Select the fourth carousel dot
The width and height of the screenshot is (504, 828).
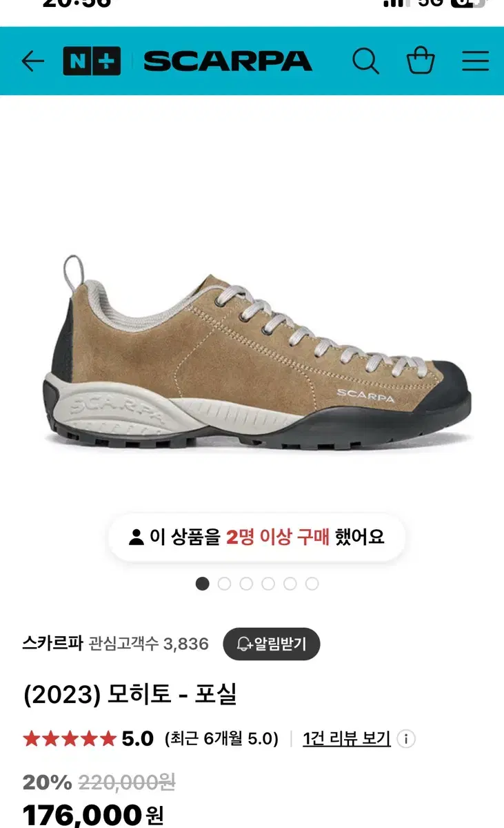click(268, 584)
